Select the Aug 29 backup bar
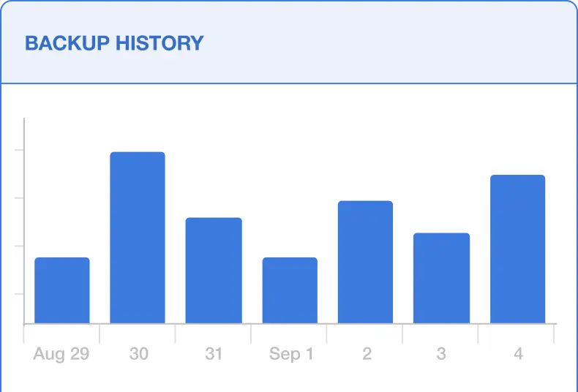Viewport: 578px width, 392px height. 62,290
